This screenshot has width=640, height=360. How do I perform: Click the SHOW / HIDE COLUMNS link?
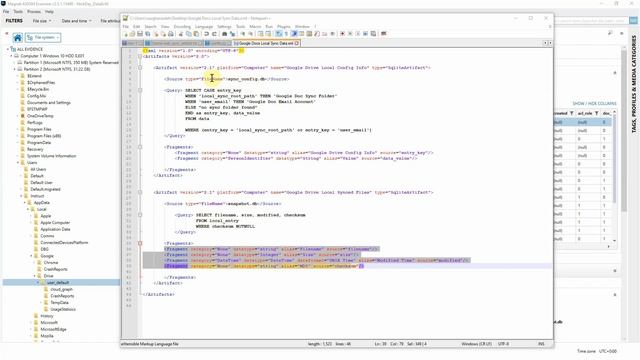click(x=594, y=104)
